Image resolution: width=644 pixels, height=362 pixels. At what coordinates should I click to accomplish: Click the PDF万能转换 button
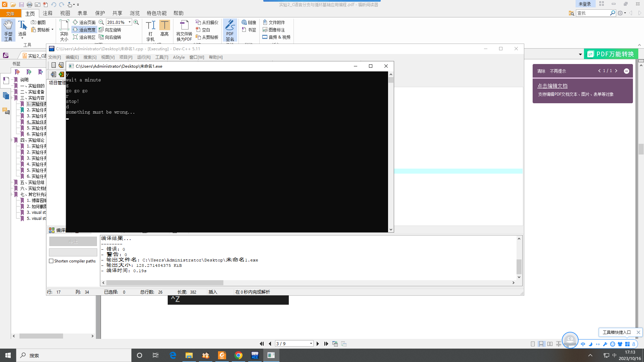tap(611, 54)
